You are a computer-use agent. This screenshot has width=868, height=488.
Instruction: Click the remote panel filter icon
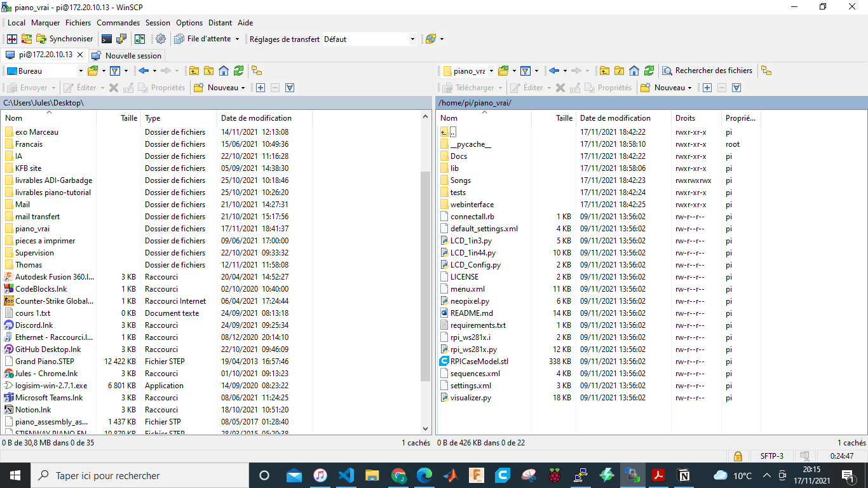click(x=526, y=71)
